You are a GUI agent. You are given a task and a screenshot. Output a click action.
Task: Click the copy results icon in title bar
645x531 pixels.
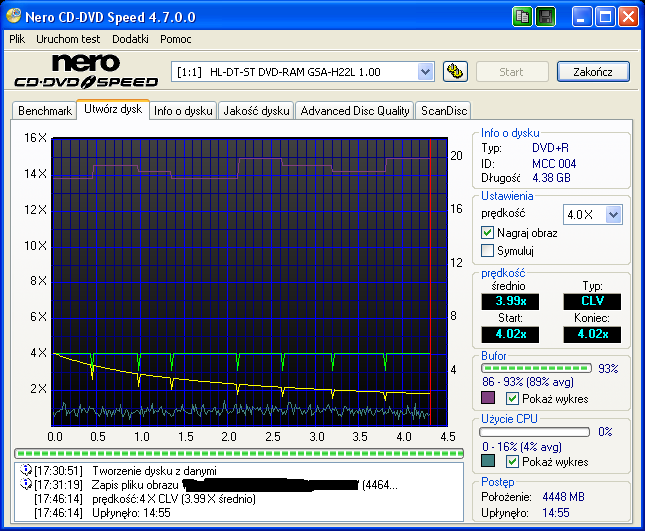click(x=523, y=17)
